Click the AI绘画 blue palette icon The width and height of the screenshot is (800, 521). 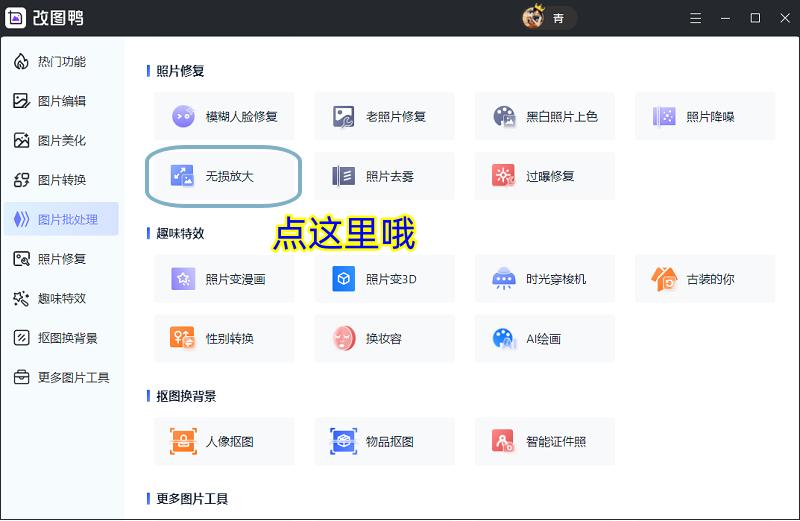[503, 338]
